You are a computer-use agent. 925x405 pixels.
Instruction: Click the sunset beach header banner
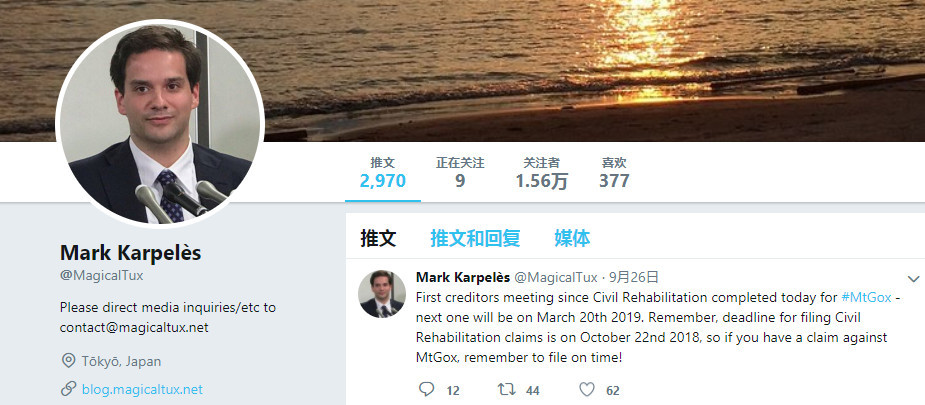point(590,71)
